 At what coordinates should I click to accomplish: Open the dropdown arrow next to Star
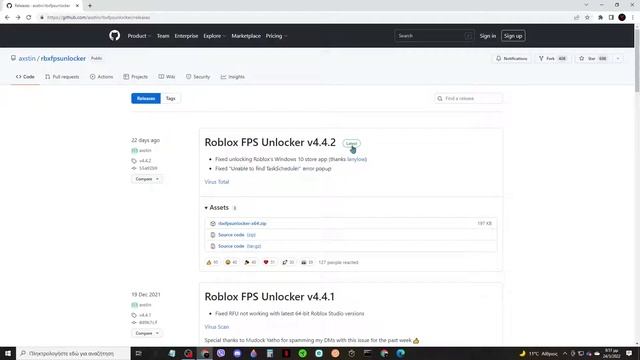coord(618,59)
